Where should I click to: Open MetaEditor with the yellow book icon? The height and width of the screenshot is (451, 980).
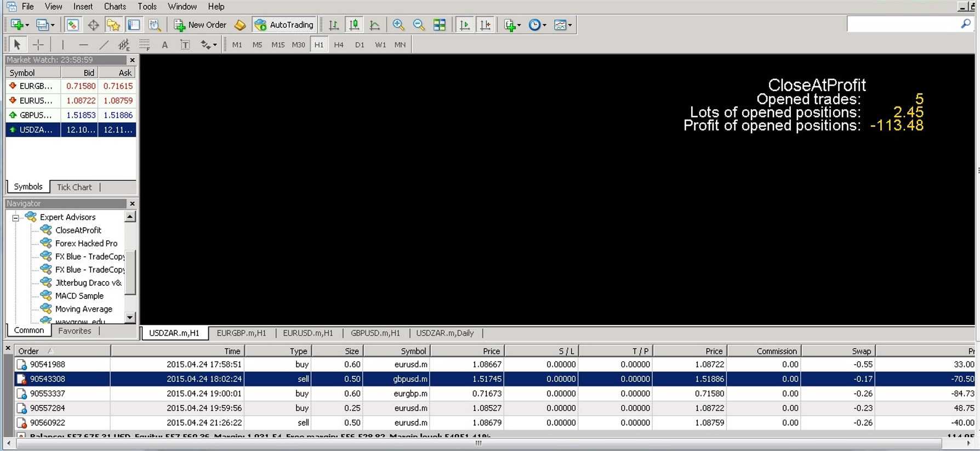pyautogui.click(x=240, y=25)
